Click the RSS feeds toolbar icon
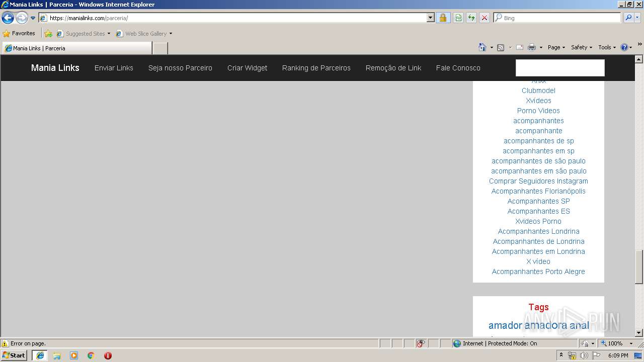This screenshot has width=644, height=362. pyautogui.click(x=501, y=47)
